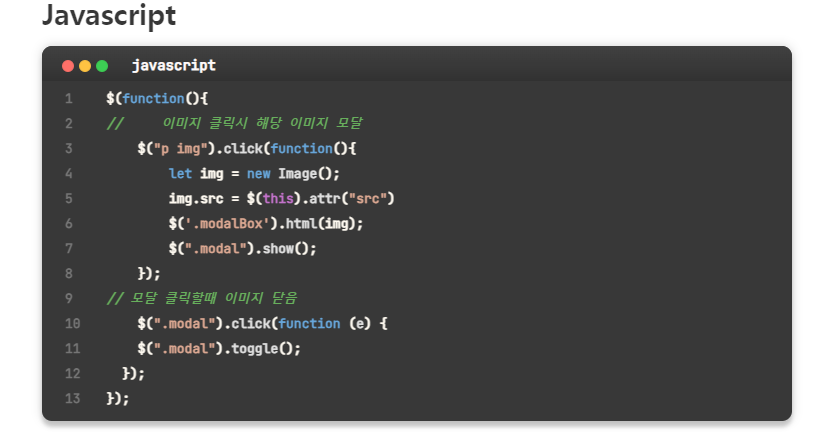Image resolution: width=819 pixels, height=437 pixels.
Task: Click the closing "});" on line 8
Action: [x=149, y=274]
